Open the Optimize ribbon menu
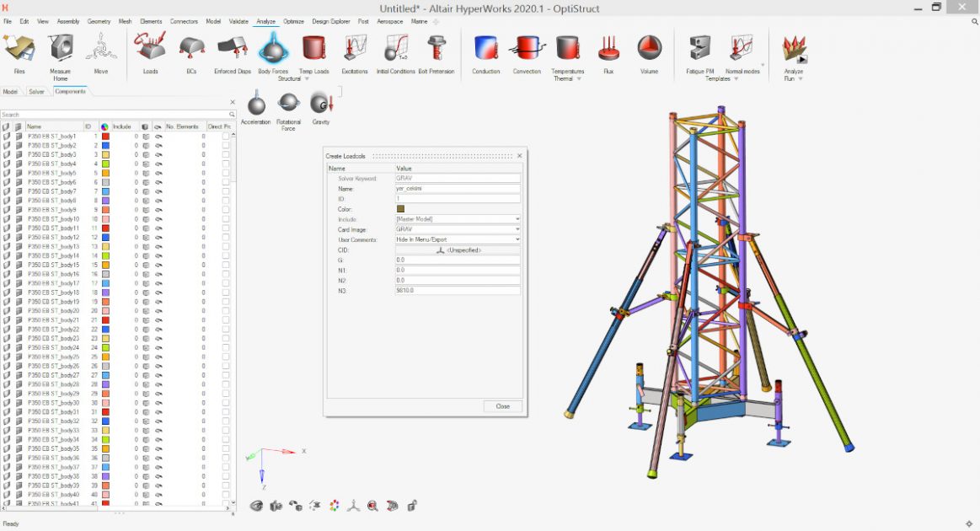This screenshot has height=531, width=980. point(293,21)
